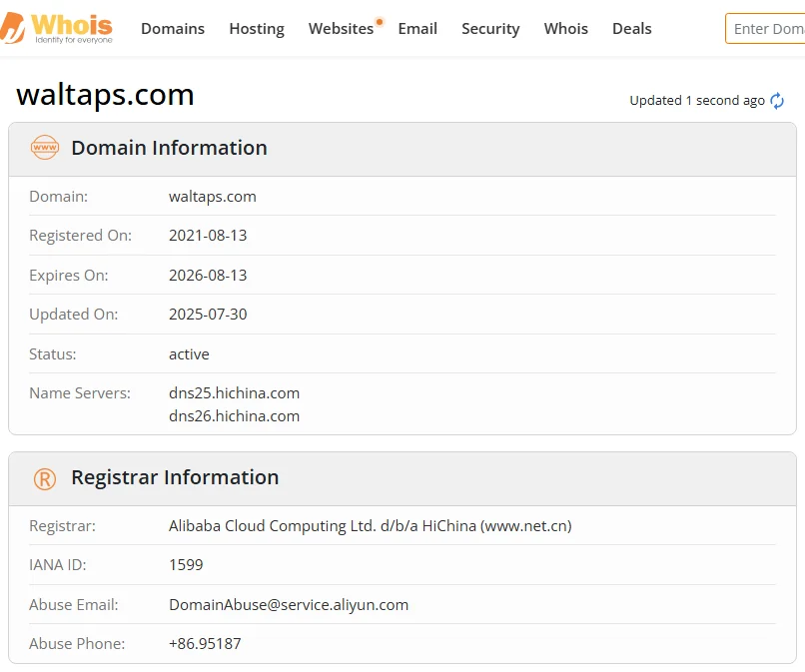
Task: Click the Whois logo
Action: pos(57,28)
